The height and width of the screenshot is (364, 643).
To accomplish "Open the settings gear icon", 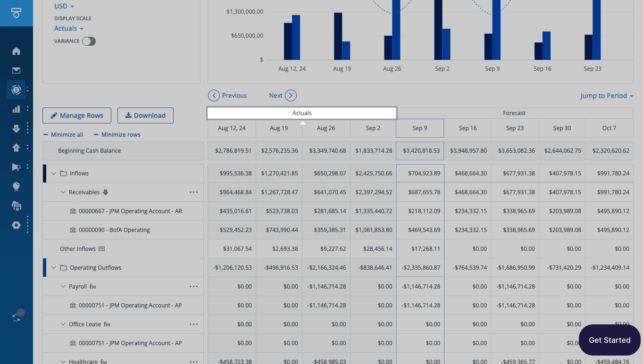I will click(x=16, y=225).
